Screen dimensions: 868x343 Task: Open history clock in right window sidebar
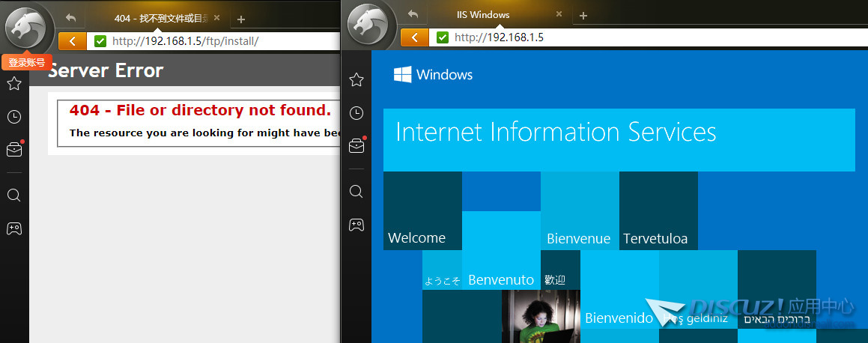point(356,113)
